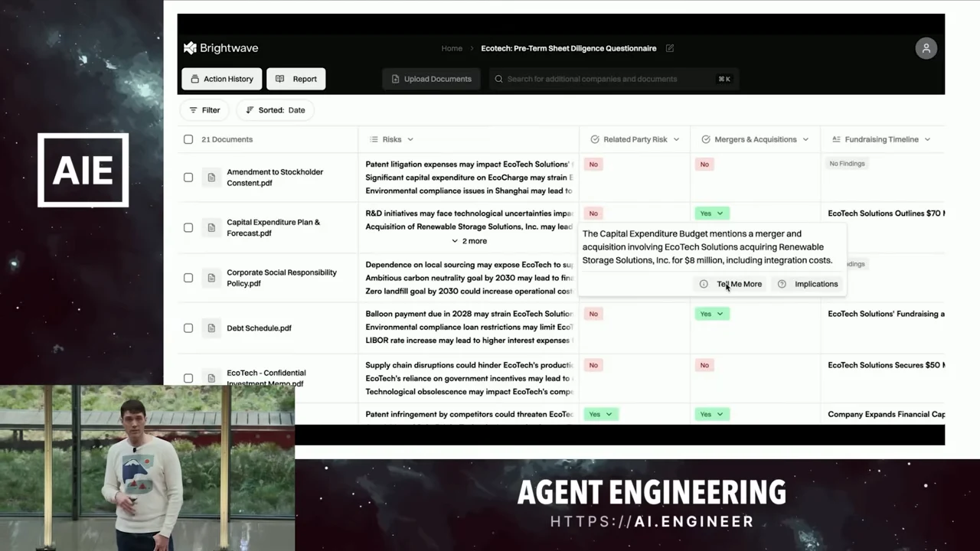
Task: Click 'Balloon payment due in 2028' risk text
Action: tap(469, 314)
